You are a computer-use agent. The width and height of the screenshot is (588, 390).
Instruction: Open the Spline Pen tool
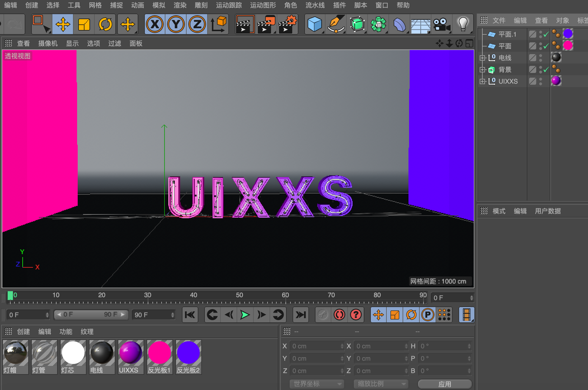coord(336,24)
